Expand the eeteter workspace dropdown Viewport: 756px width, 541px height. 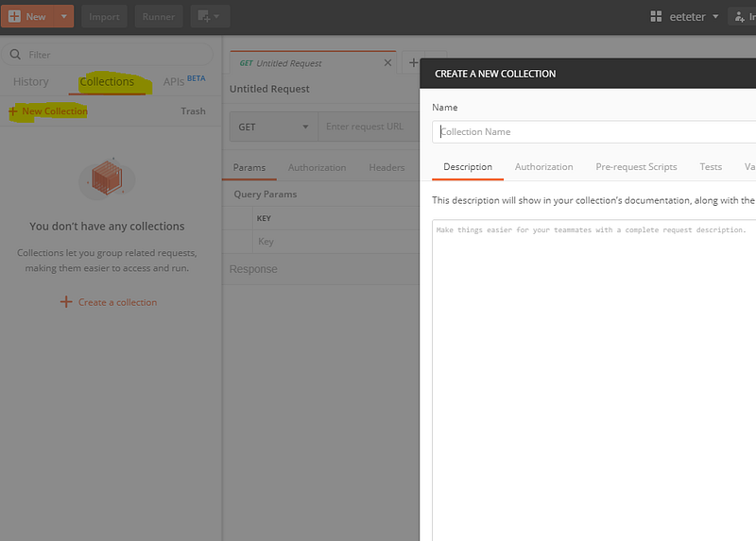[x=715, y=17]
